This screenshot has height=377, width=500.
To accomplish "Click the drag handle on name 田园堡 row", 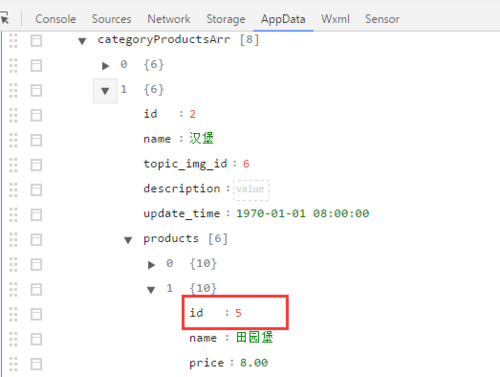I will click(x=13, y=339).
